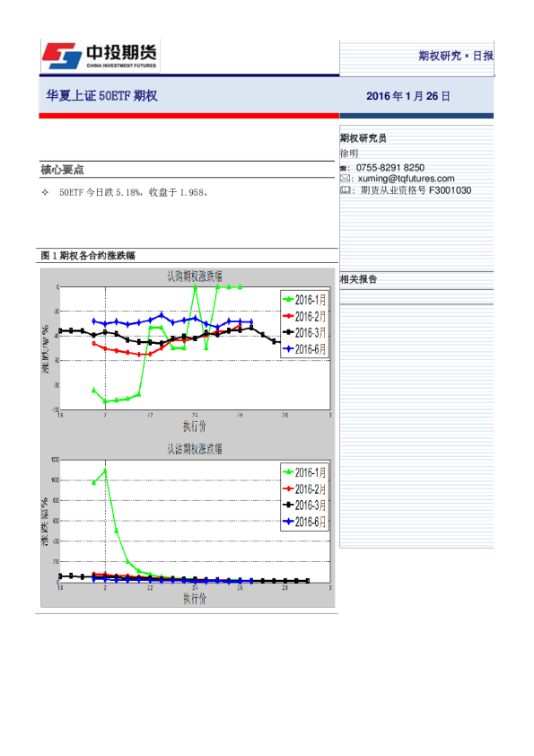Click the book icon beside 期货从业资格号
534x756 pixels.
[x=345, y=190]
